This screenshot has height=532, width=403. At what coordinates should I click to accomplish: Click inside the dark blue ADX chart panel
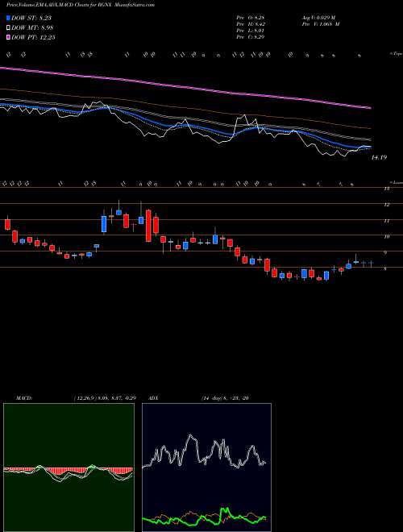(206, 468)
